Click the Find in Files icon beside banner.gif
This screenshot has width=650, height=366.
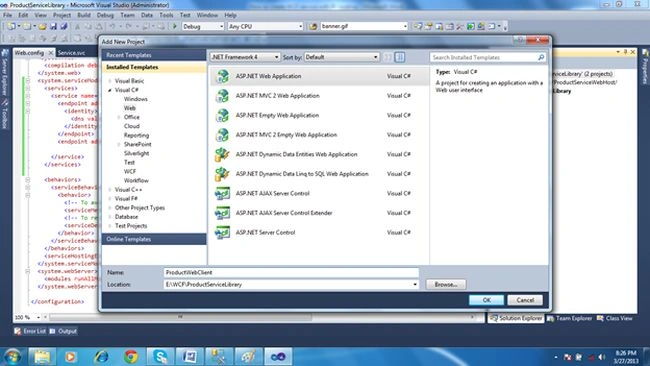[313, 26]
